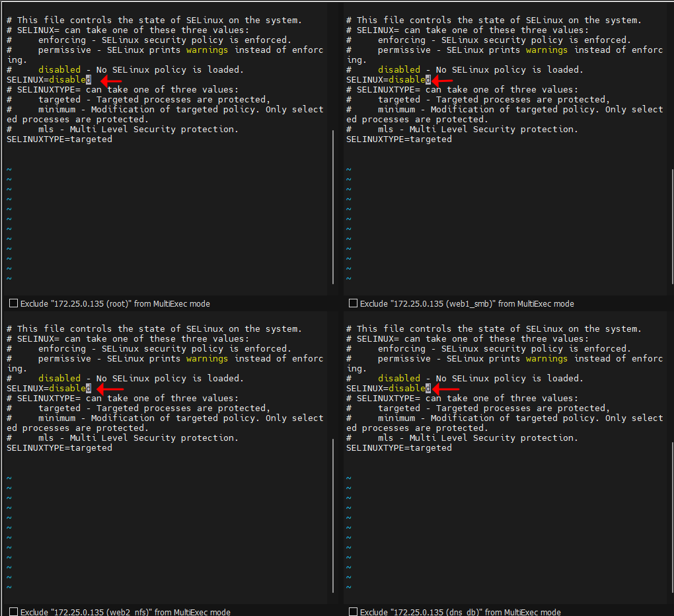Click 'Multi Level Security protection' line in web2_nfs pane
674x616 pixels.
(122, 438)
